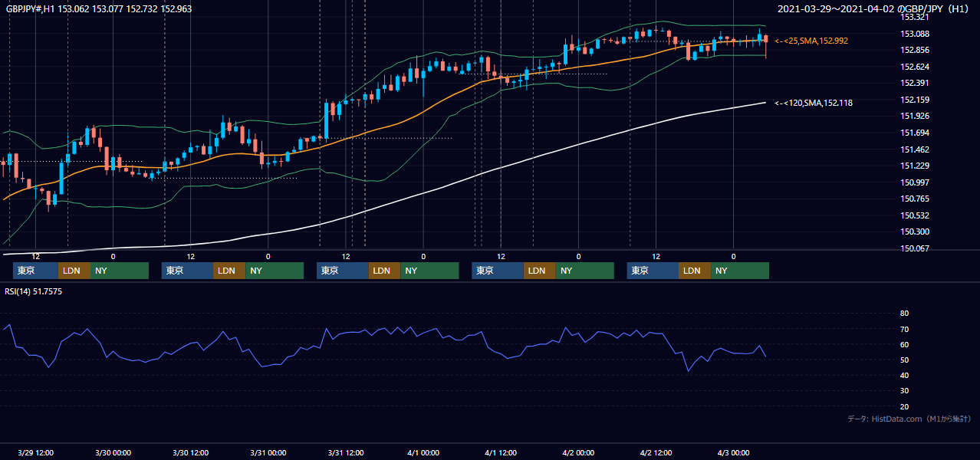Image resolution: width=980 pixels, height=460 pixels.
Task: Click the 4/1 12:00 date label
Action: 501,452
